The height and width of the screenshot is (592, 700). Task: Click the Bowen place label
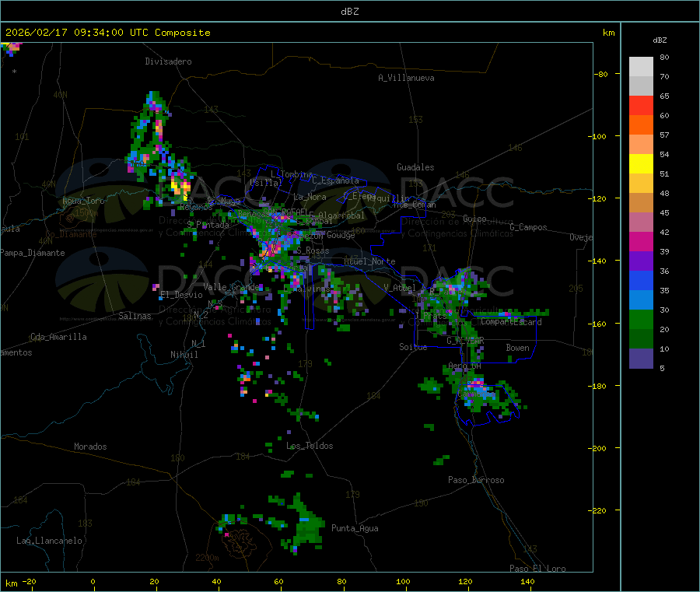click(x=517, y=348)
